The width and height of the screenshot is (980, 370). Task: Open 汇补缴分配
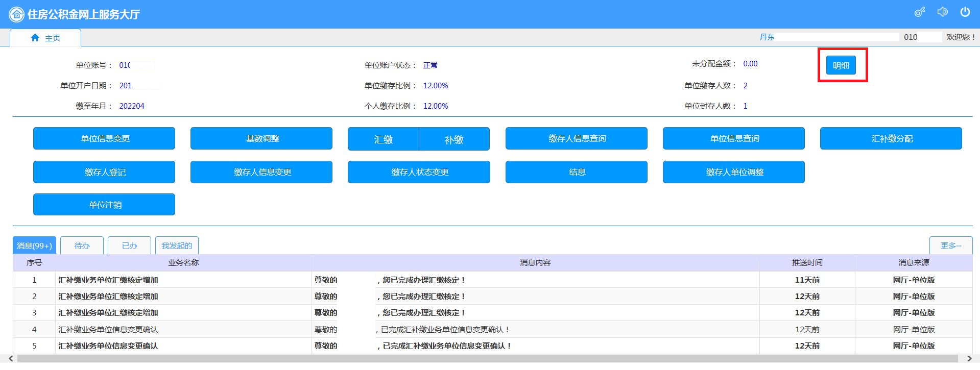pos(891,138)
